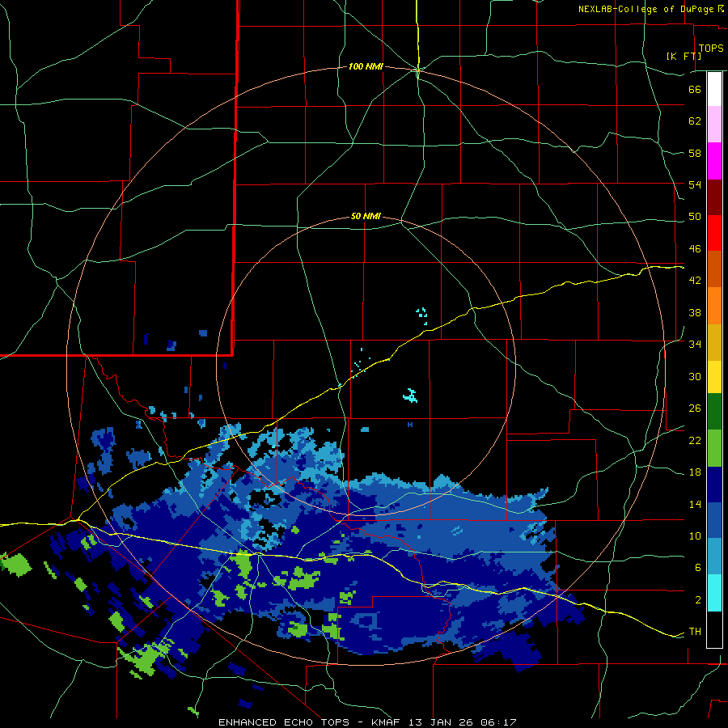Screen dimensions: 728x728
Task: Click the '38' scale value
Action: point(695,312)
